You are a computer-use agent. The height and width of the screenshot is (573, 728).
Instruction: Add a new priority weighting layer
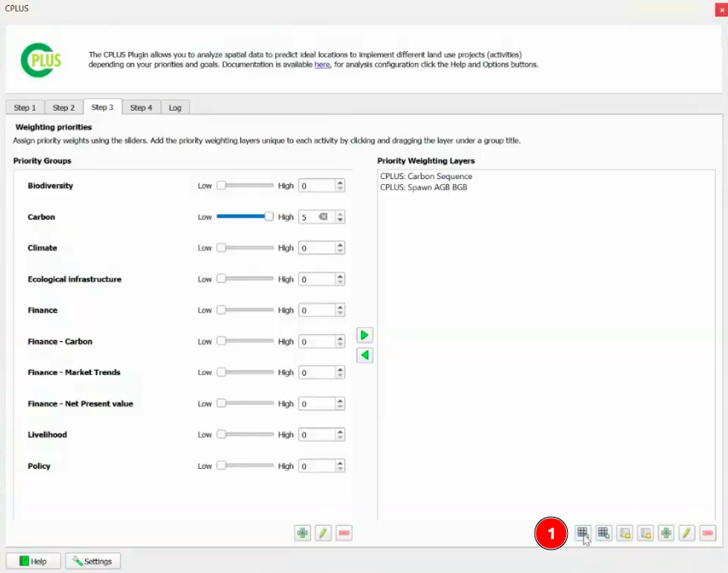(x=666, y=533)
